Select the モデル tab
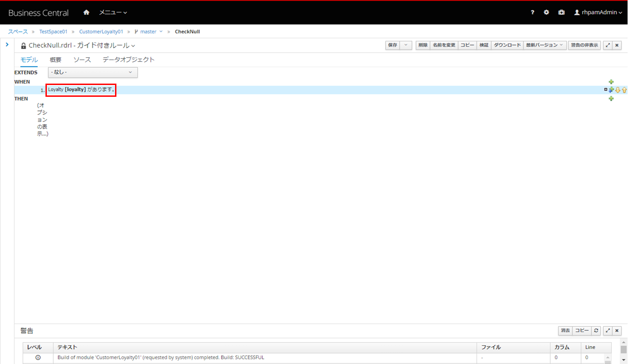The image size is (628, 364). tap(29, 60)
